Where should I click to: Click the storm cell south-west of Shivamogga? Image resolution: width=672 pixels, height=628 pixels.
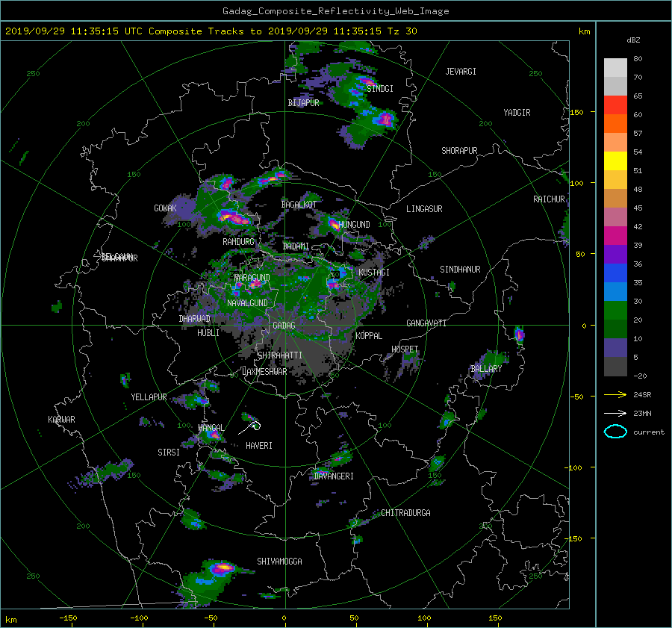(x=221, y=569)
